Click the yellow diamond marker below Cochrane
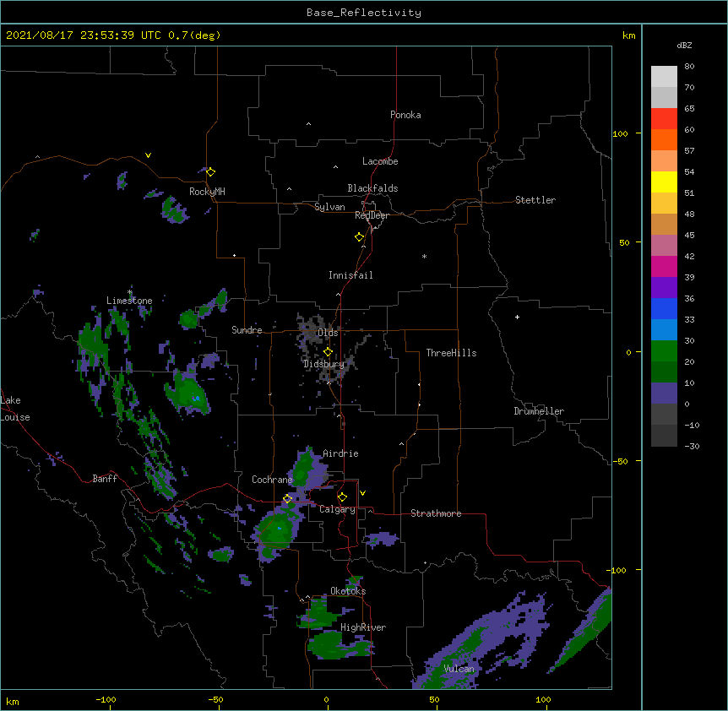 pyautogui.click(x=287, y=499)
